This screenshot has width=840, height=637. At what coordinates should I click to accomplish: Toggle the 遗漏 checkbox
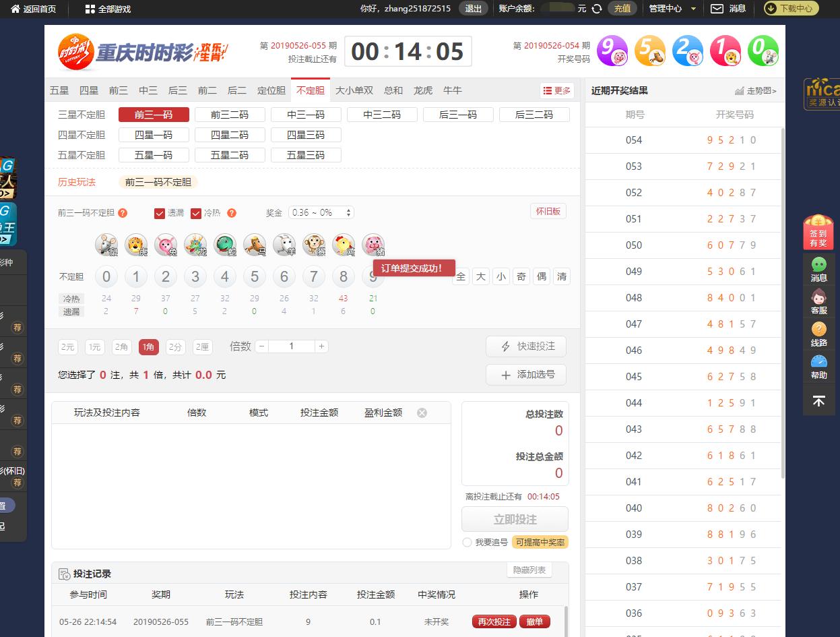160,214
